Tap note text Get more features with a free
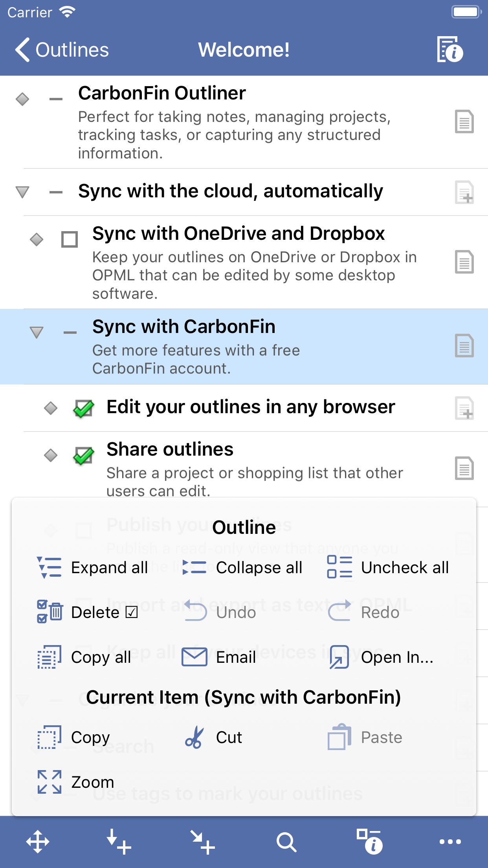 click(196, 350)
